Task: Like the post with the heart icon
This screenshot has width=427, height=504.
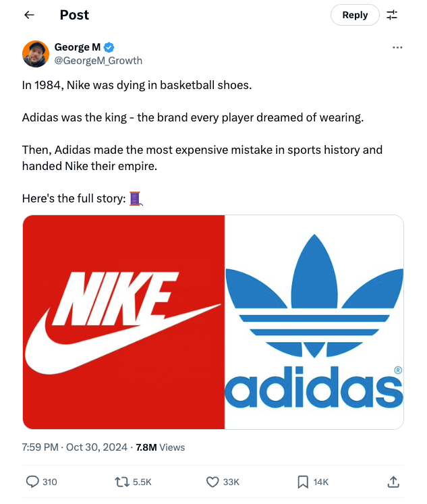Action: (x=212, y=482)
